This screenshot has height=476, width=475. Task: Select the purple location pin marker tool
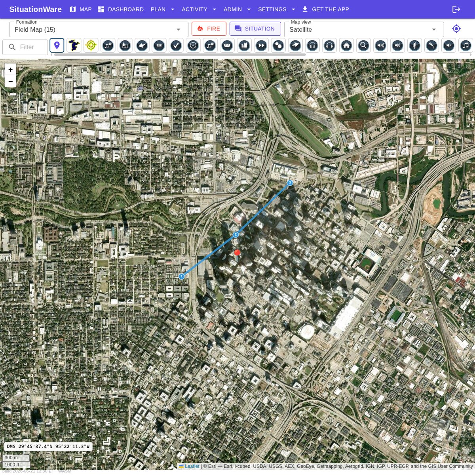click(x=57, y=46)
